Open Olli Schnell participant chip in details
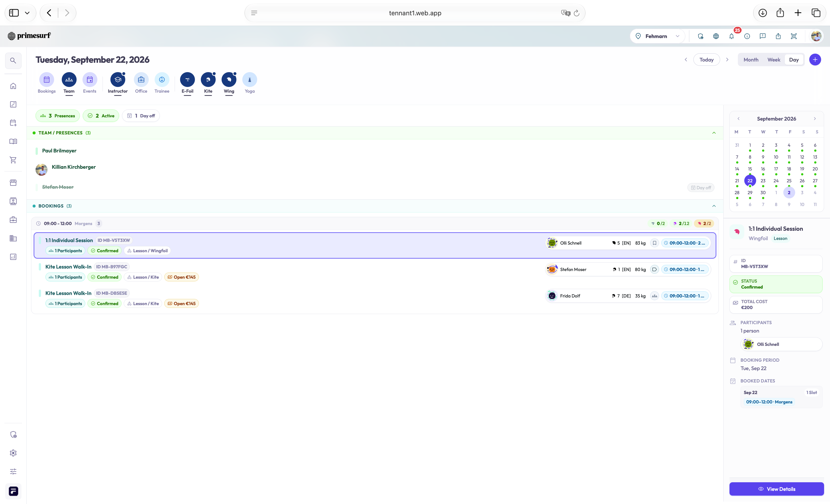830x504 pixels. (781, 344)
